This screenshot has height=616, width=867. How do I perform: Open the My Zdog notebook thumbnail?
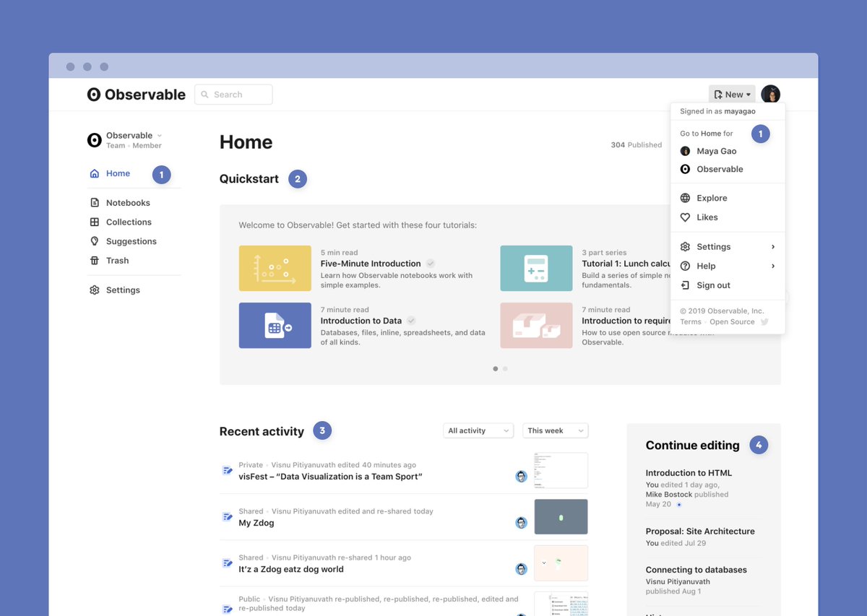tap(561, 517)
